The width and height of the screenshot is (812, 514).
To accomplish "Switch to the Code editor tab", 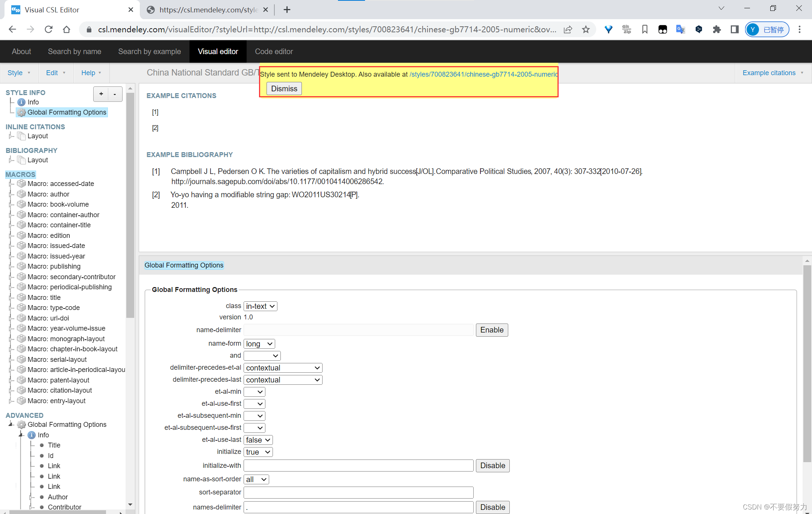I will pyautogui.click(x=274, y=51).
